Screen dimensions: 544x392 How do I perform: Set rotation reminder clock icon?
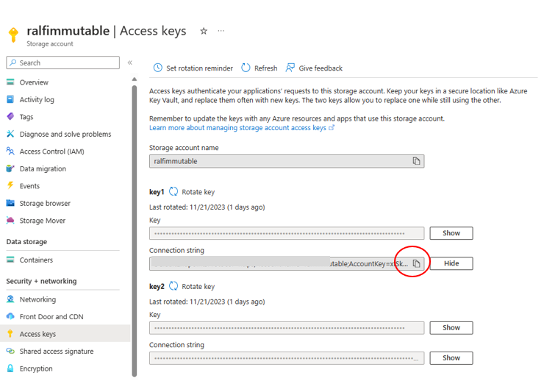(x=158, y=68)
